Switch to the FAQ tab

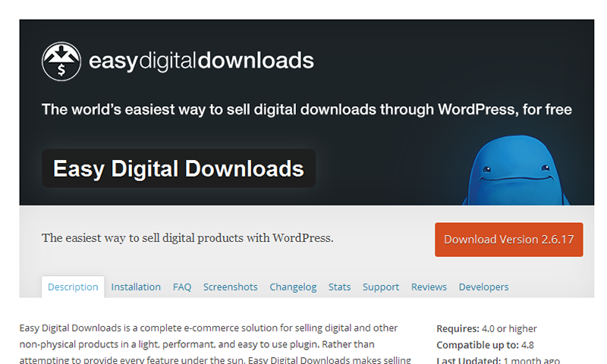[x=182, y=287]
